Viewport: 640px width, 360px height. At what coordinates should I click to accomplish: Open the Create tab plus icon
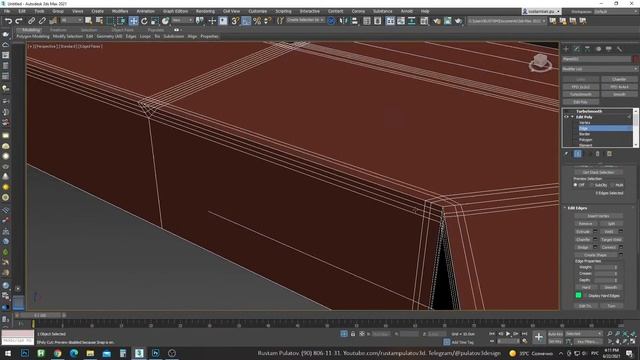click(566, 49)
